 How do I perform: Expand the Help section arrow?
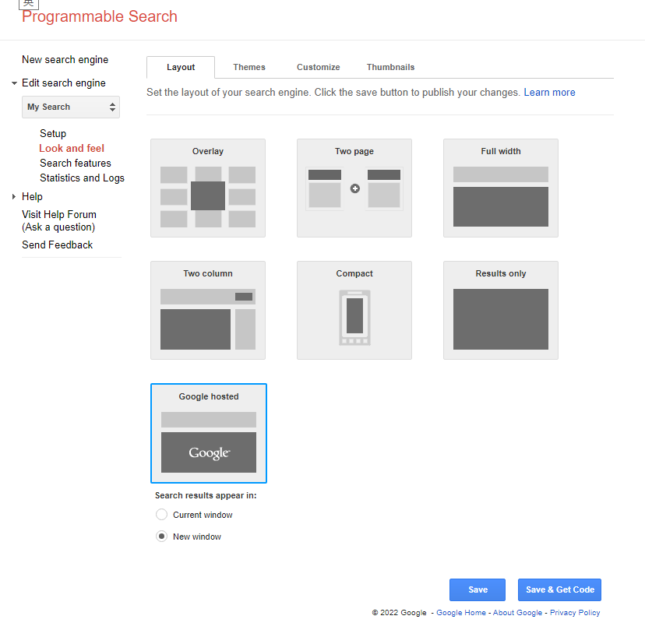point(14,197)
